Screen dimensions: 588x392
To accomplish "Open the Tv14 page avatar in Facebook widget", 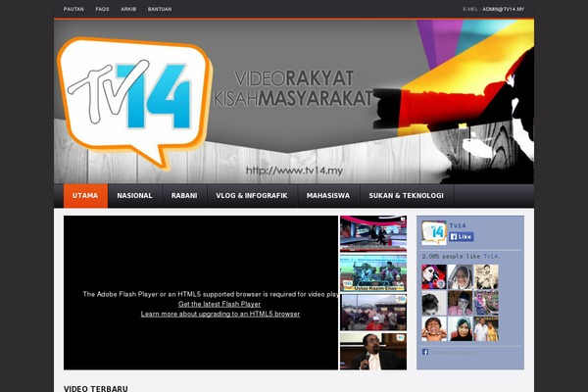I will click(434, 232).
